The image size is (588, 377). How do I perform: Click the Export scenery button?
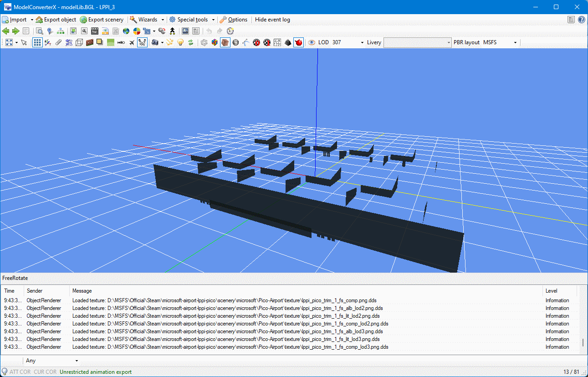point(102,20)
